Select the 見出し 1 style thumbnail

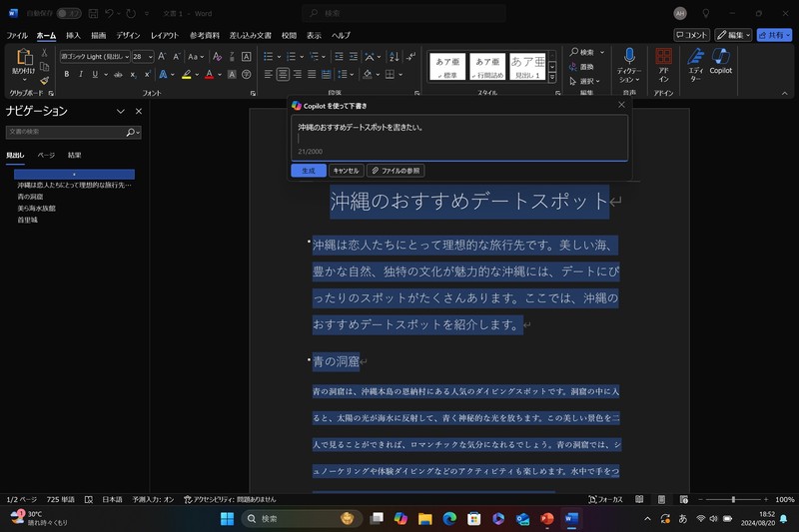(x=527, y=67)
